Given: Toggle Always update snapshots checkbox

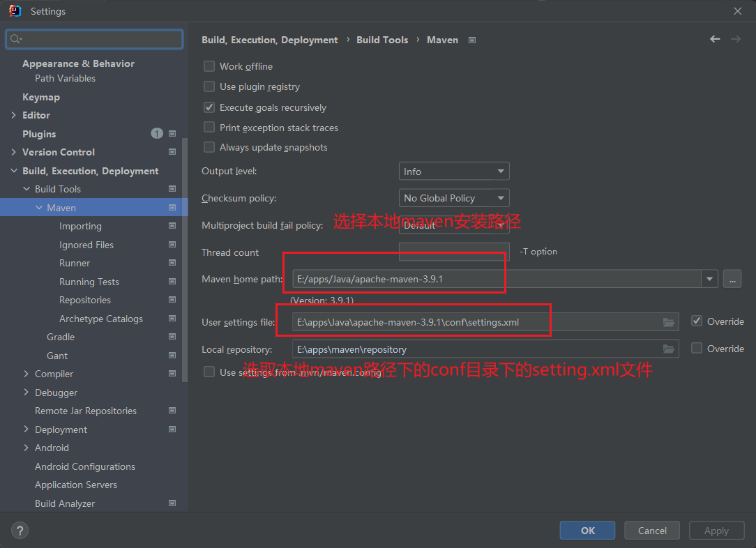Looking at the screenshot, I should (209, 147).
